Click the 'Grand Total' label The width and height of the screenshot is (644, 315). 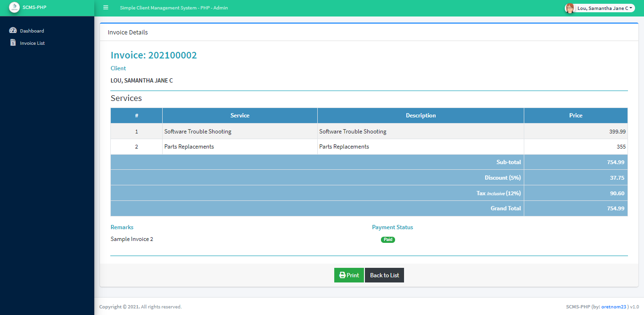(x=506, y=208)
